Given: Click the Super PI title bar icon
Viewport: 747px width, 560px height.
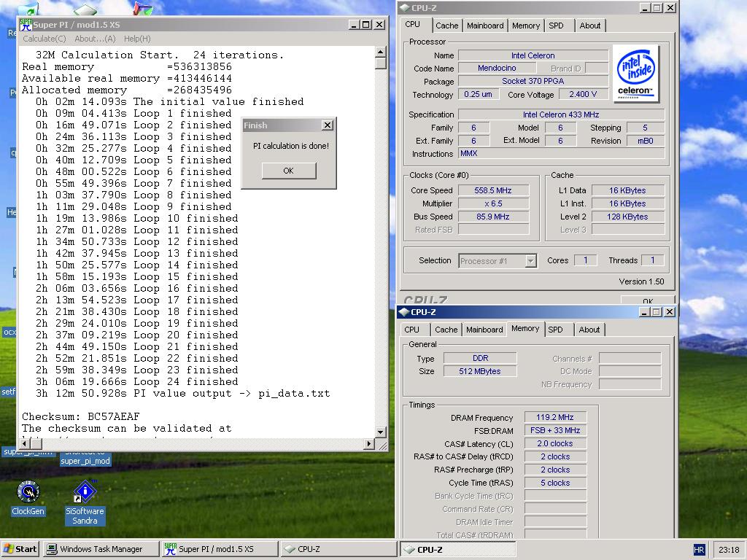Looking at the screenshot, I should coord(26,24).
